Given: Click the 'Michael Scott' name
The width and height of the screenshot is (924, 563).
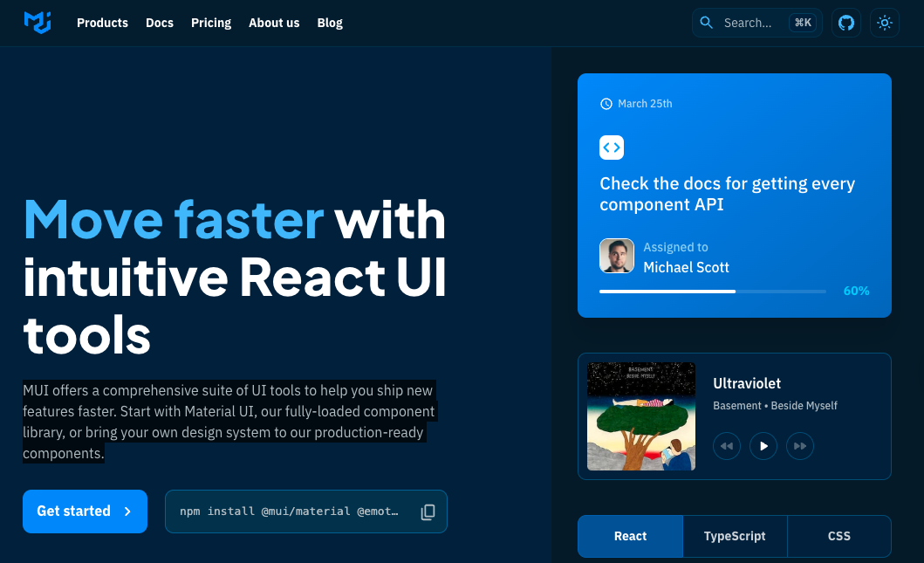Looking at the screenshot, I should tap(686, 268).
